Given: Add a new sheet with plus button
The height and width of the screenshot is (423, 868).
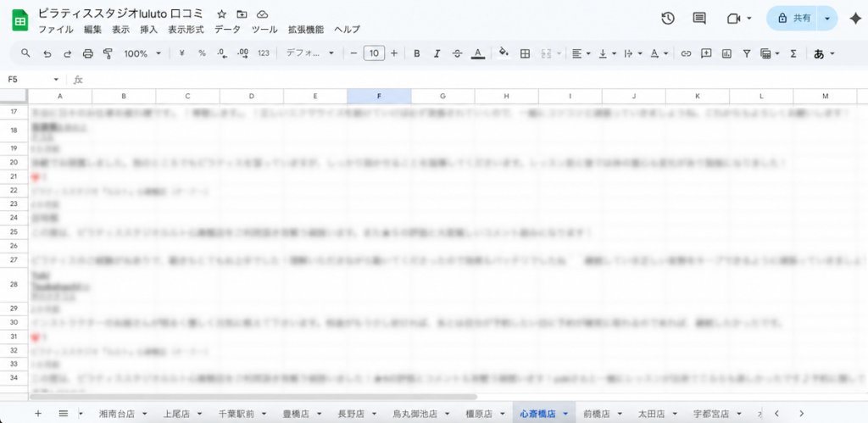Looking at the screenshot, I should [37, 413].
